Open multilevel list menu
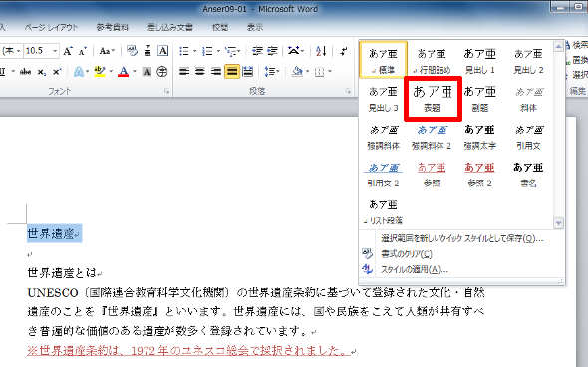 232,51
